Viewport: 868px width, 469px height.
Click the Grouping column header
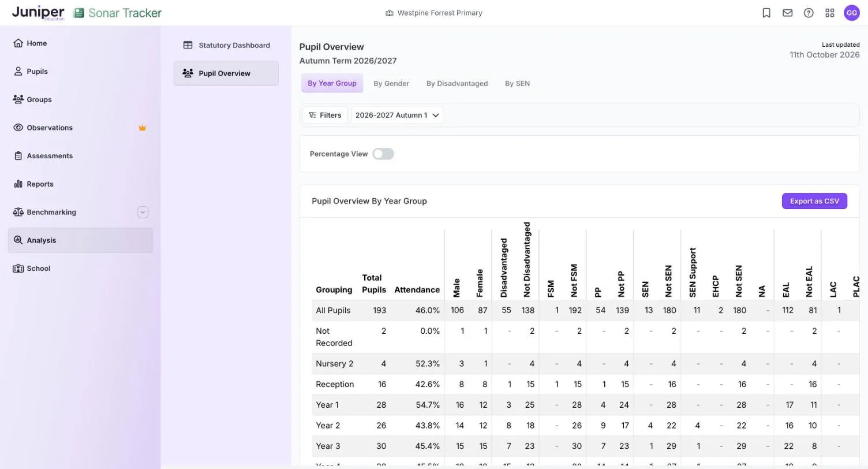click(334, 289)
